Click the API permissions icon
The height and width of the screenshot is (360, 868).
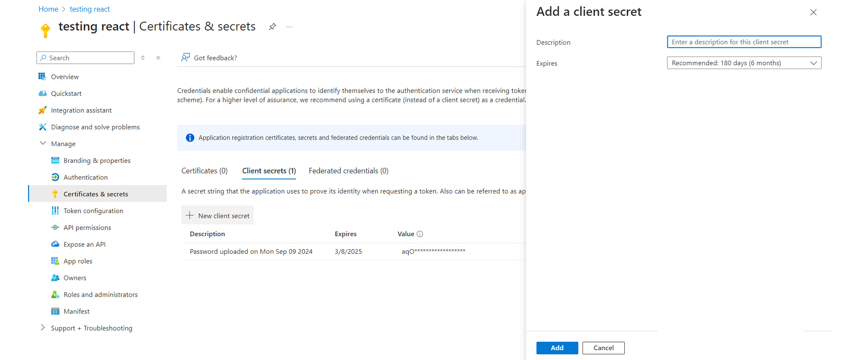click(x=55, y=227)
